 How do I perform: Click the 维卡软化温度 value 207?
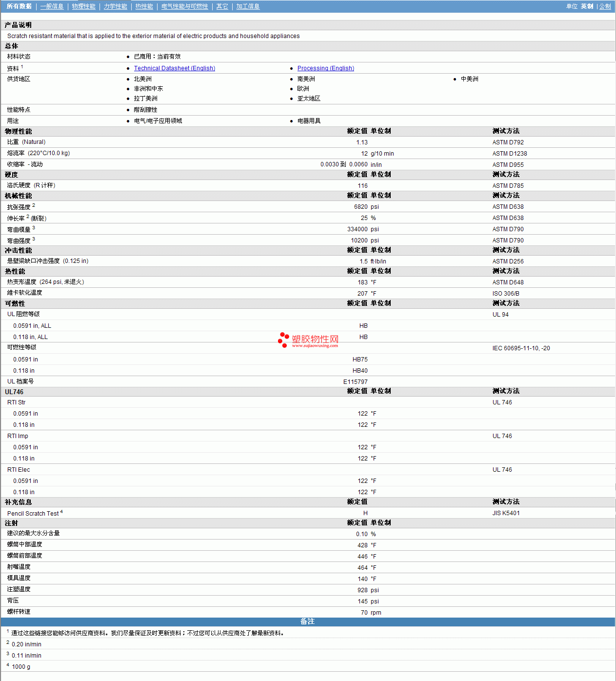(x=363, y=294)
